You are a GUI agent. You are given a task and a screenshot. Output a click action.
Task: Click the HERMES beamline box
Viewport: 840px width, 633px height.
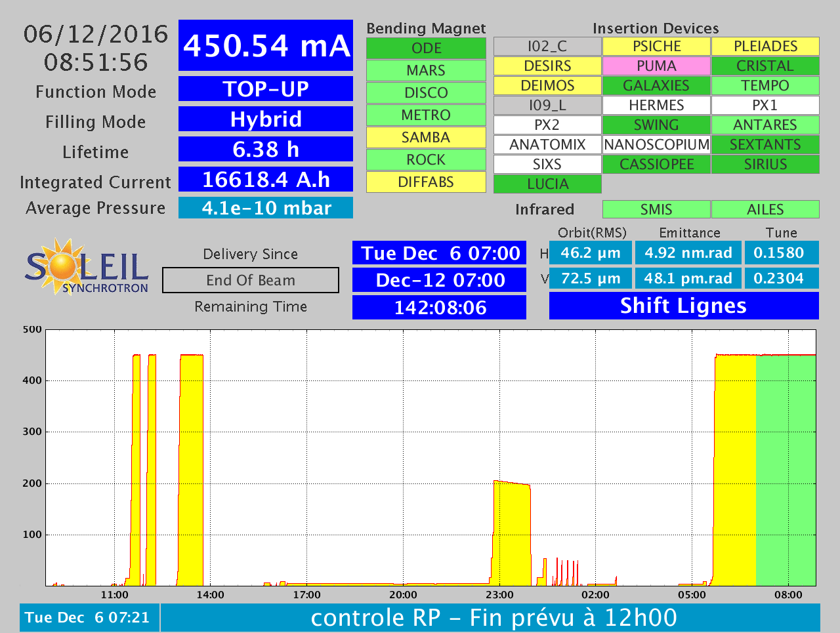click(x=656, y=106)
